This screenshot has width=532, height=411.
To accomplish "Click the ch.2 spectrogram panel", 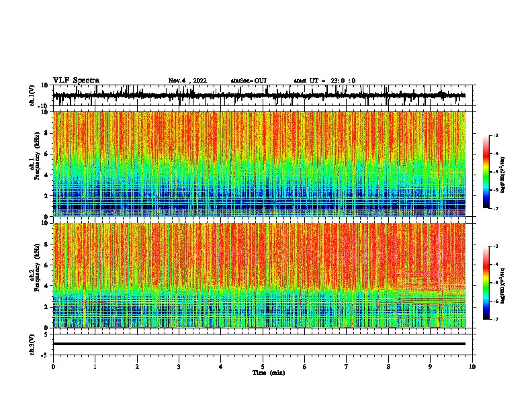I will (259, 275).
